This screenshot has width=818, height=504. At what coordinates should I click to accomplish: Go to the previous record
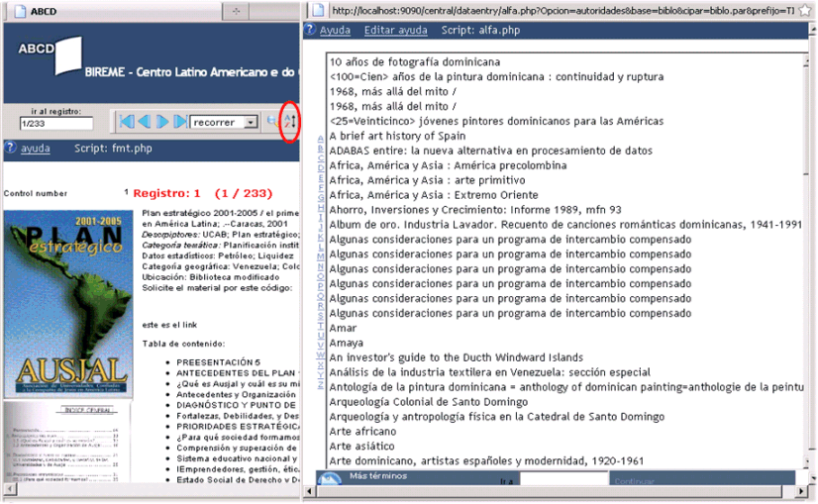pyautogui.click(x=145, y=122)
